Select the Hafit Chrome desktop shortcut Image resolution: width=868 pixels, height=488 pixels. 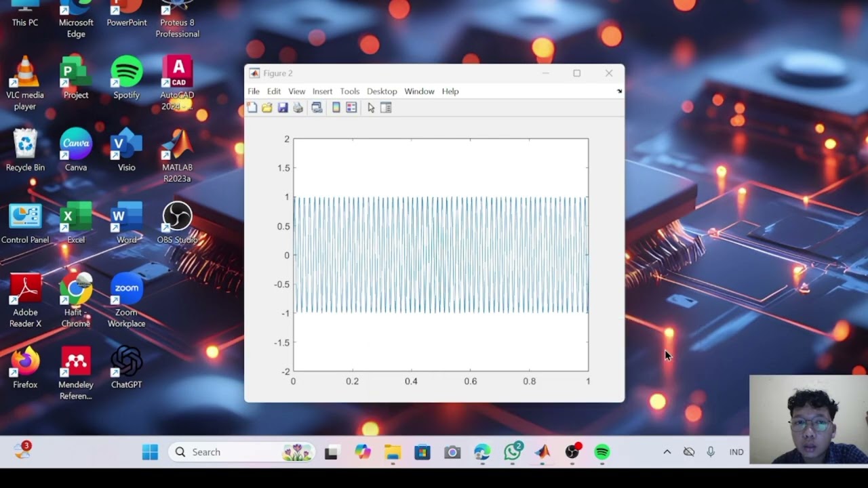pyautogui.click(x=76, y=300)
